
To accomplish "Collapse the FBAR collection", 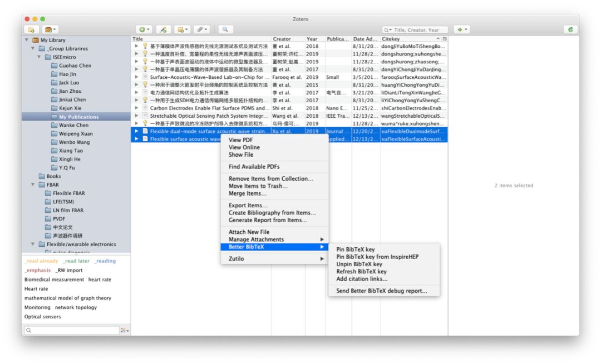I will pyautogui.click(x=33, y=185).
